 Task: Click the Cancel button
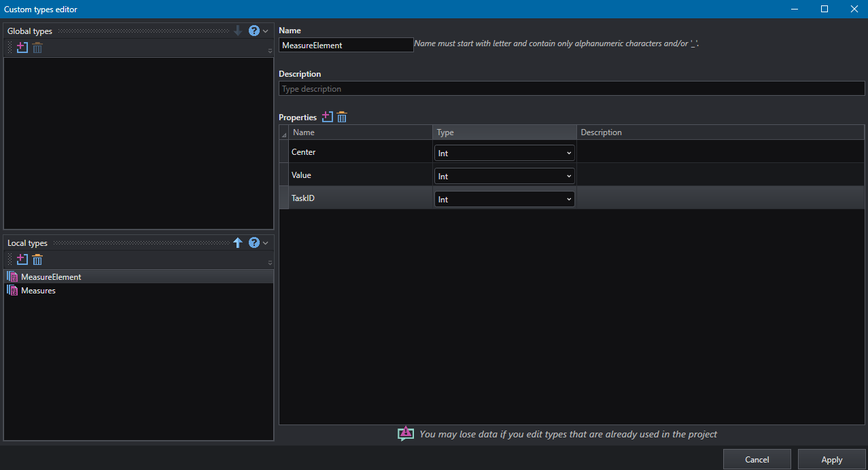tap(757, 460)
